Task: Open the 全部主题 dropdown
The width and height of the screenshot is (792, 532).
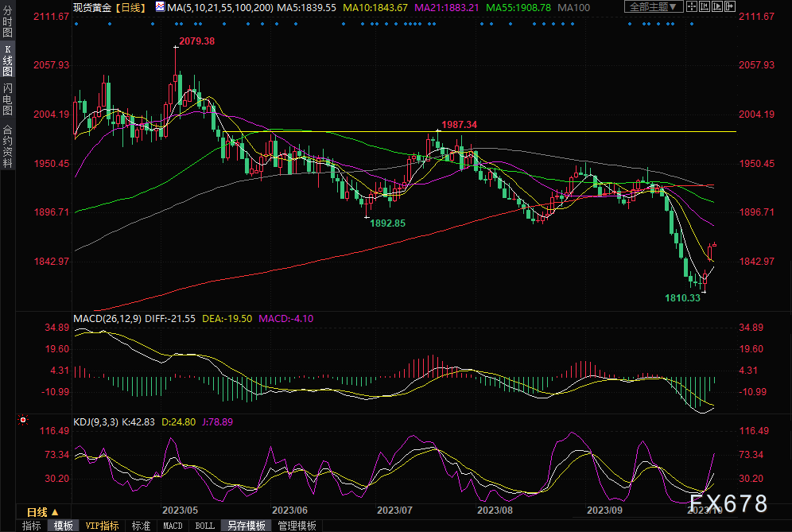Action: tap(653, 7)
